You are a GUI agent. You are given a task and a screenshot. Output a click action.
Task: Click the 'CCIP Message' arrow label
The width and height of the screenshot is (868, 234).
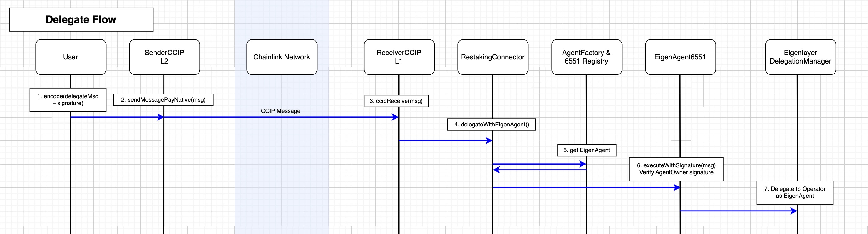coord(281,111)
